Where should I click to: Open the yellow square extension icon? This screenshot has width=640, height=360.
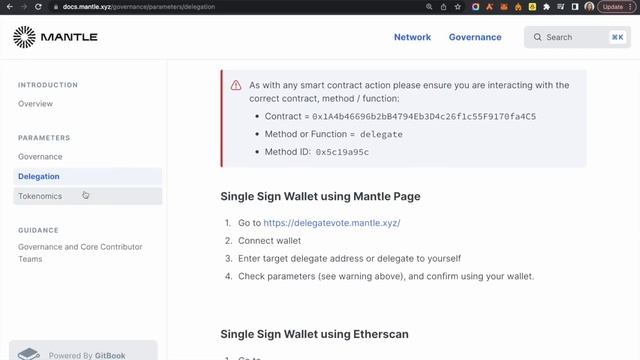(532, 7)
